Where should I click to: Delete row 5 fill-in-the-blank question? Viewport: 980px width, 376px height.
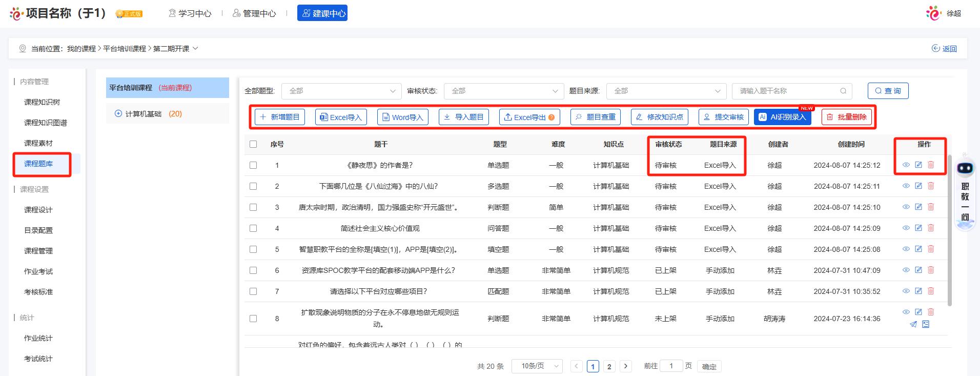coord(931,249)
